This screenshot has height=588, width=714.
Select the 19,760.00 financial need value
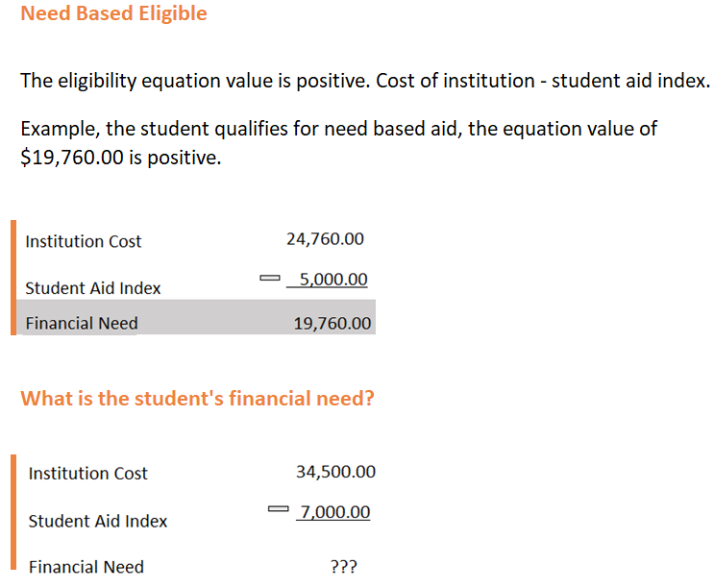click(332, 324)
